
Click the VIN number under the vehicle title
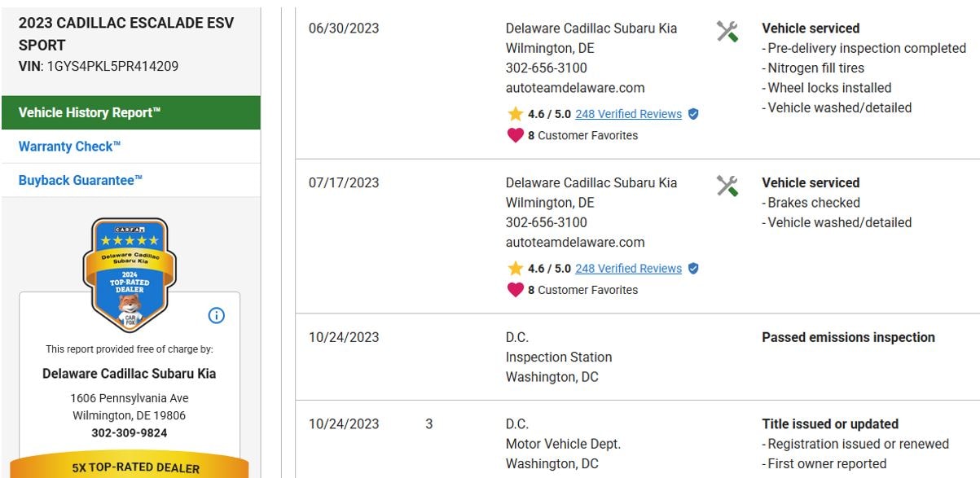coord(111,66)
